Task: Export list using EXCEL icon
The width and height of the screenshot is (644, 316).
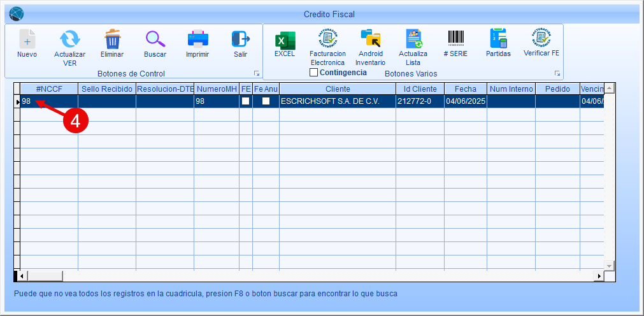Action: tap(285, 40)
